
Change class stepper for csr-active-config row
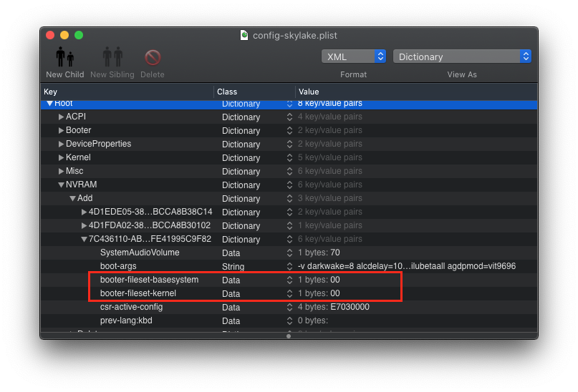pyautogui.click(x=289, y=308)
